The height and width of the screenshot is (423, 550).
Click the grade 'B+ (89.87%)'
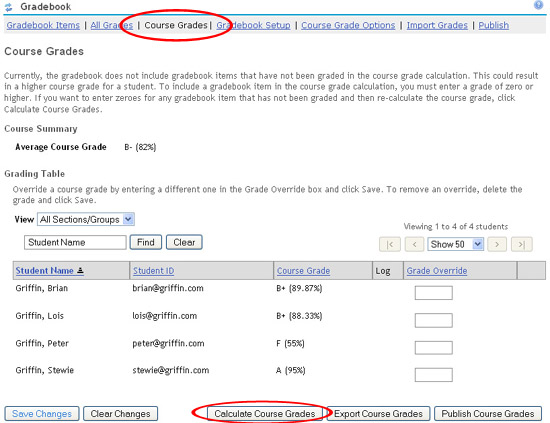(x=299, y=288)
